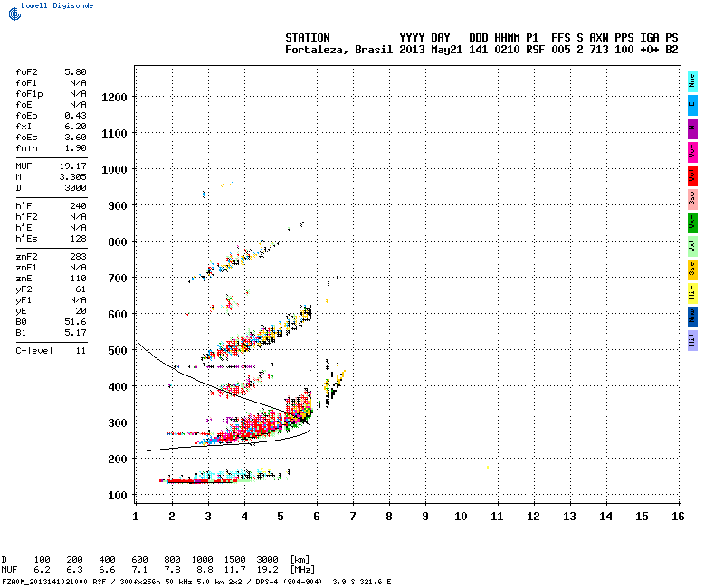Click the AXN value 713
Viewport: 724px width, 588px height.
599,50
